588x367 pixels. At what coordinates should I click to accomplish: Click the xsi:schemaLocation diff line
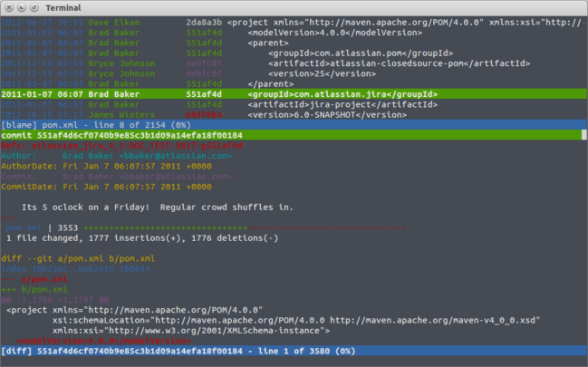click(296, 320)
